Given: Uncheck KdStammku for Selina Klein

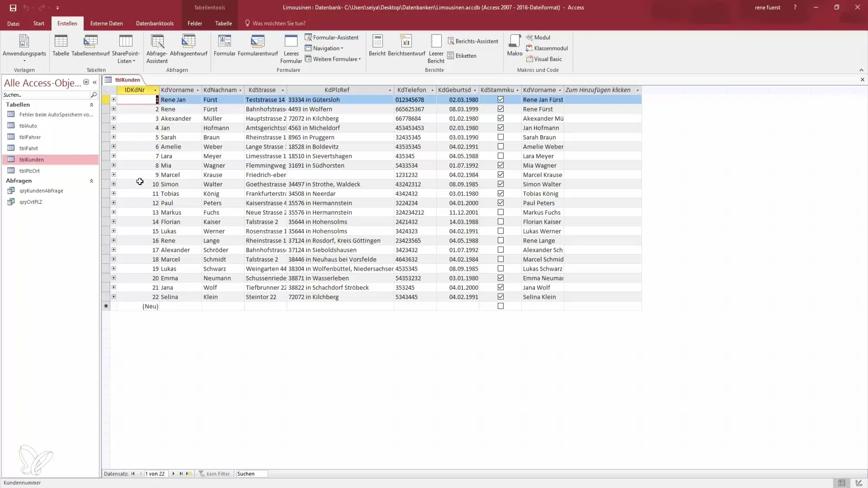Looking at the screenshot, I should [500, 297].
